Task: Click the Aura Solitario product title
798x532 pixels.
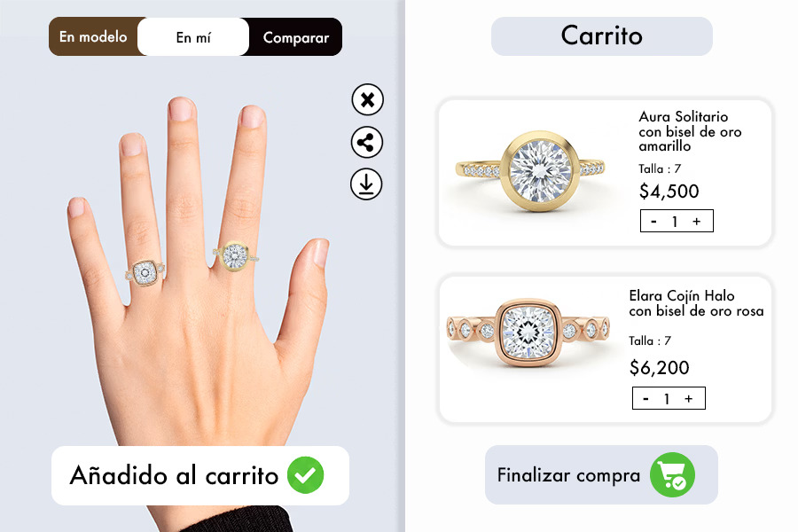Action: point(690,131)
